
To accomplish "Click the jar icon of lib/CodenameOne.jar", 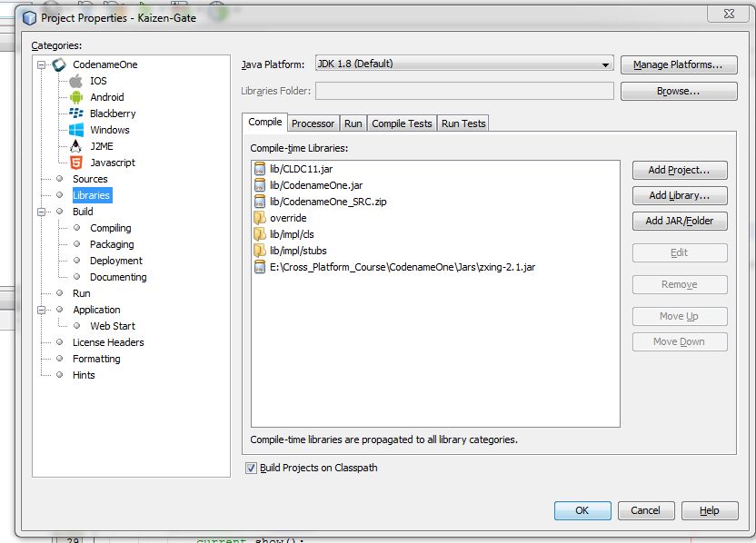I will tap(259, 185).
